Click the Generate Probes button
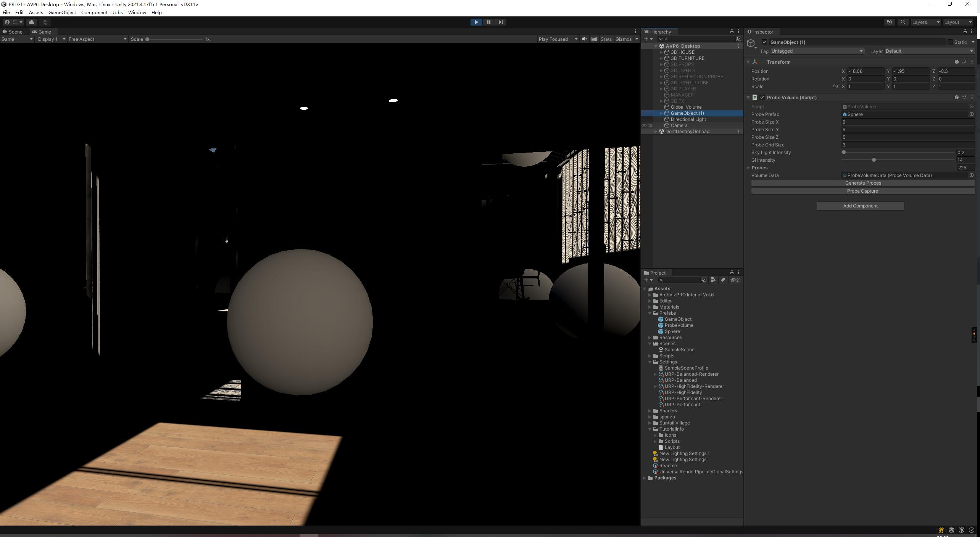The image size is (980, 537). click(863, 183)
